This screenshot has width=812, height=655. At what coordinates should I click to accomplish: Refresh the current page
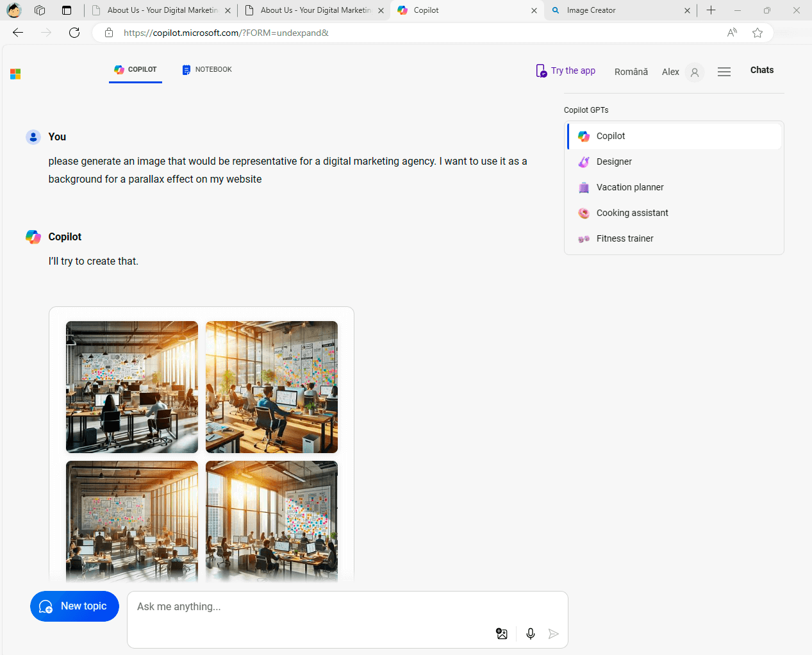(x=74, y=33)
